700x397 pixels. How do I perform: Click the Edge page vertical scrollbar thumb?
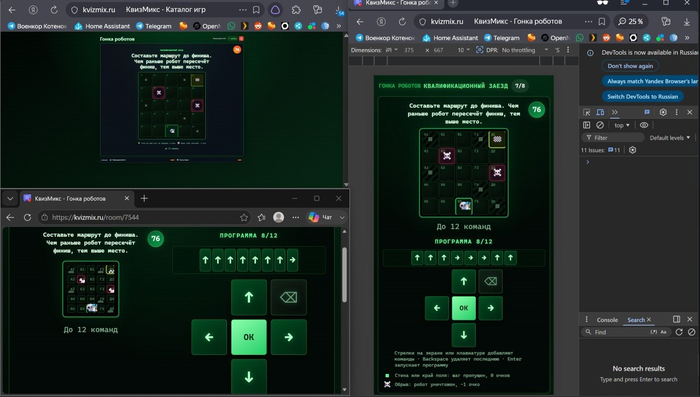pyautogui.click(x=344, y=274)
